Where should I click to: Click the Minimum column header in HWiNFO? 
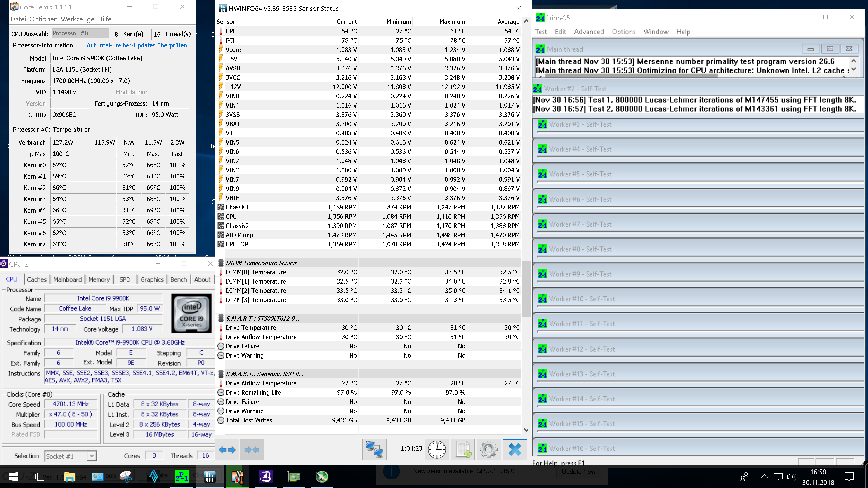point(385,21)
